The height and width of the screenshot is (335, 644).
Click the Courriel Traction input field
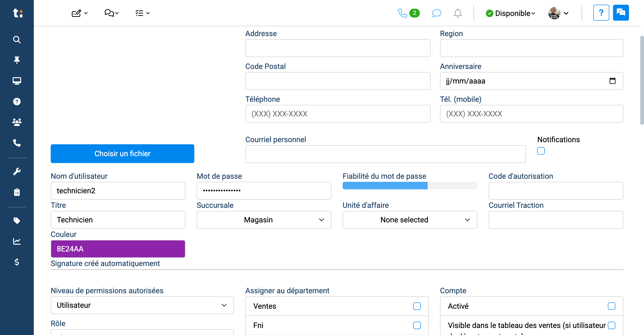pyautogui.click(x=556, y=220)
